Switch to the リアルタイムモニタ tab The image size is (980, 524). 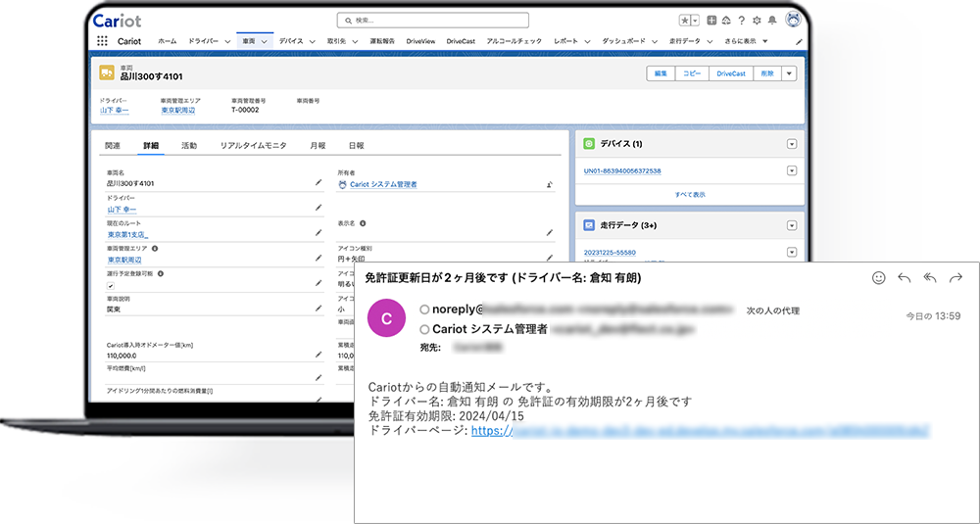[x=253, y=146]
